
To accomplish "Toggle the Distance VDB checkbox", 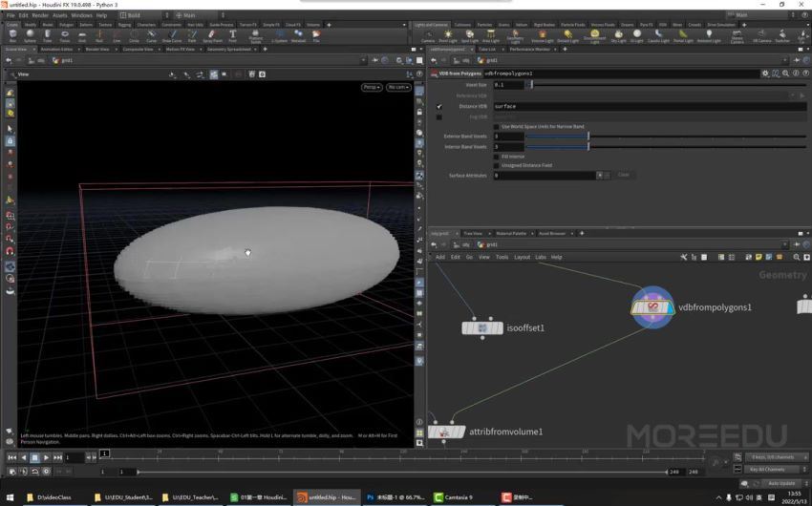I will tap(439, 107).
